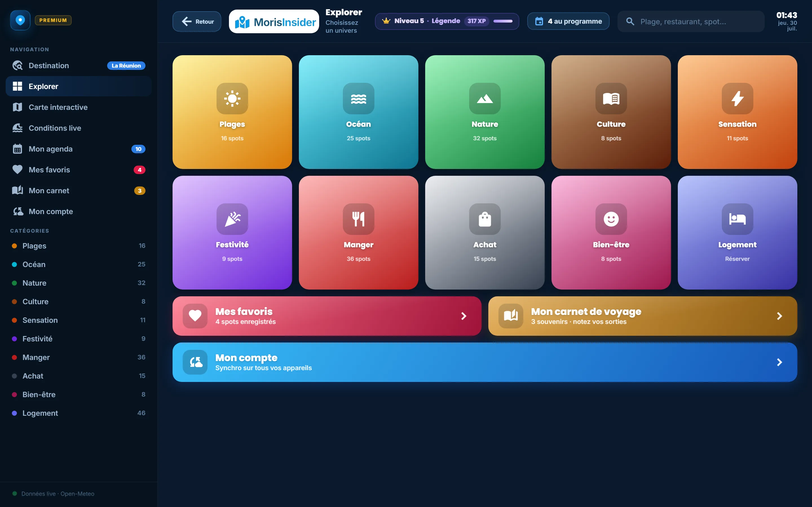Open the Logement bed icon card

737,219
